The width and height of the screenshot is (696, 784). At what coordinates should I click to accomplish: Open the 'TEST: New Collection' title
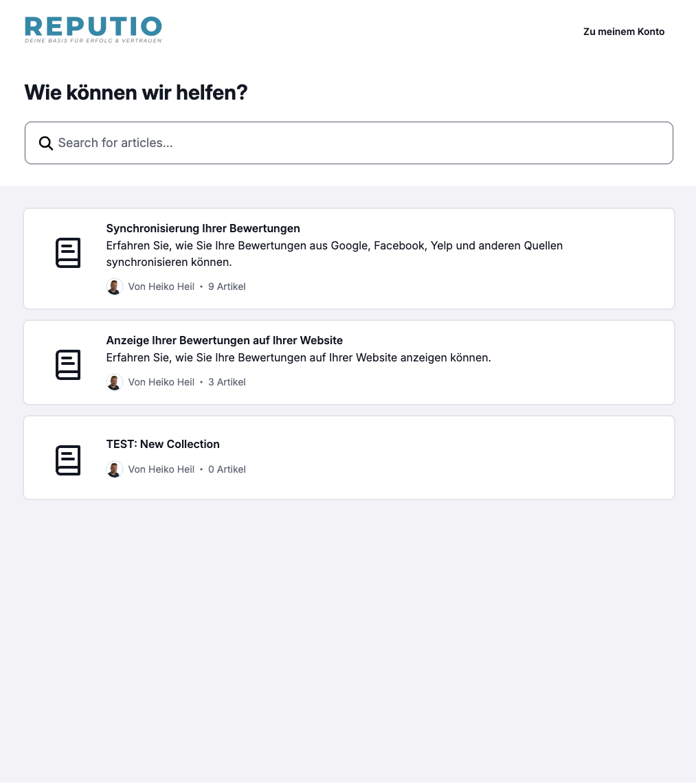click(163, 444)
